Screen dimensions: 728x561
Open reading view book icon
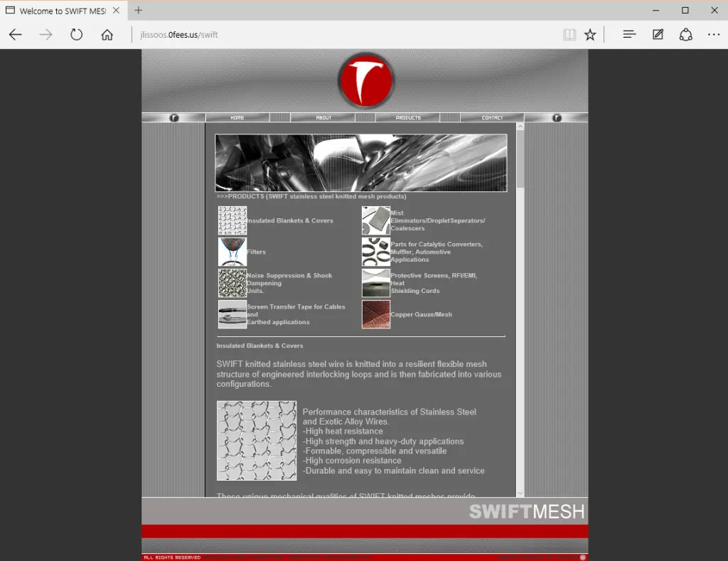[569, 34]
